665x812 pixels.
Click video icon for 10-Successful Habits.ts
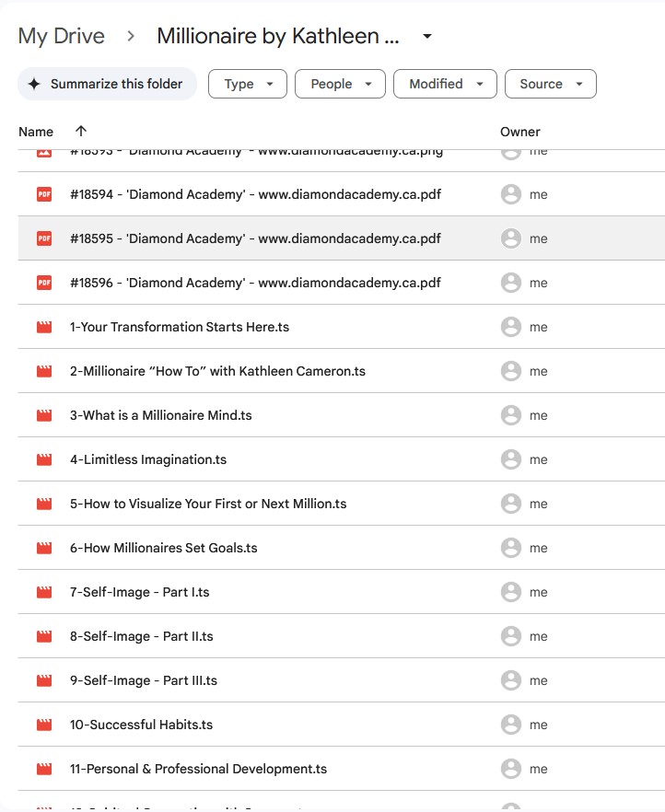(44, 725)
